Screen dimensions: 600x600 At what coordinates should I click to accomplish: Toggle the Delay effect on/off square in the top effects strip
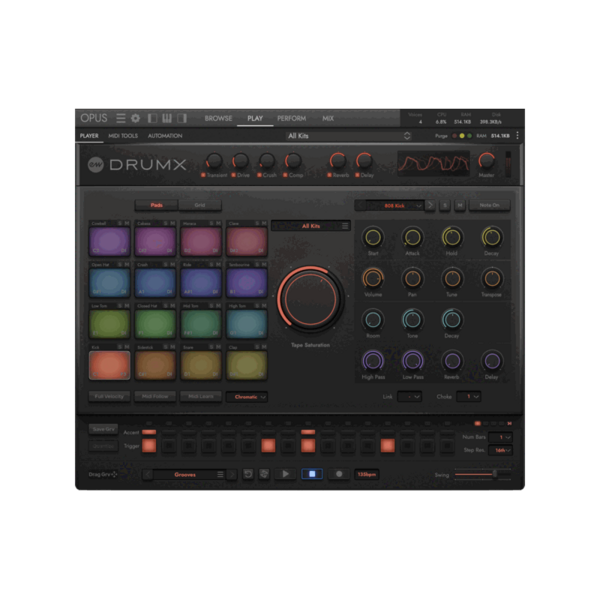(x=357, y=175)
